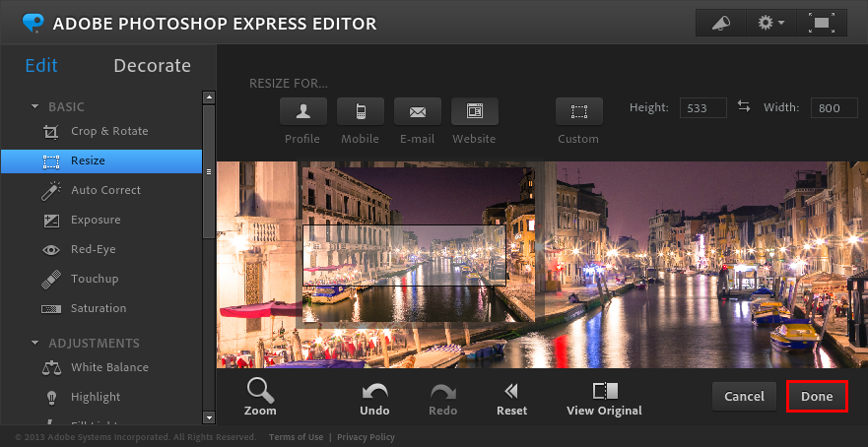Viewport: 868px width, 447px height.
Task: Toggle View Original comparison
Action: pos(605,400)
